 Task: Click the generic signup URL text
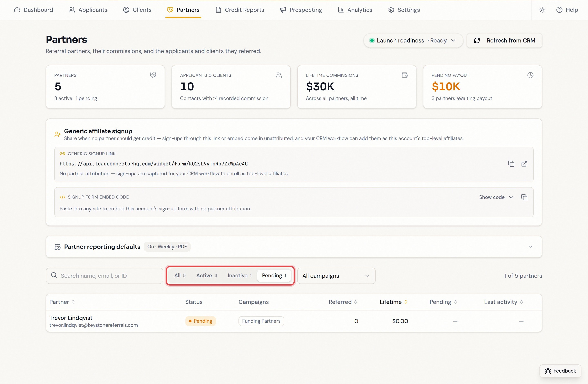154,164
